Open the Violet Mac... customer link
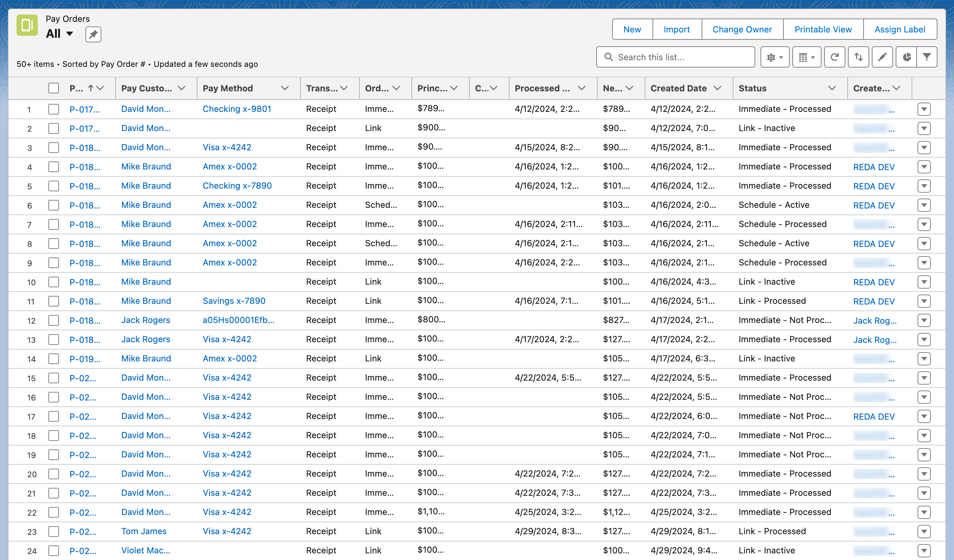The width and height of the screenshot is (954, 560). coord(146,550)
